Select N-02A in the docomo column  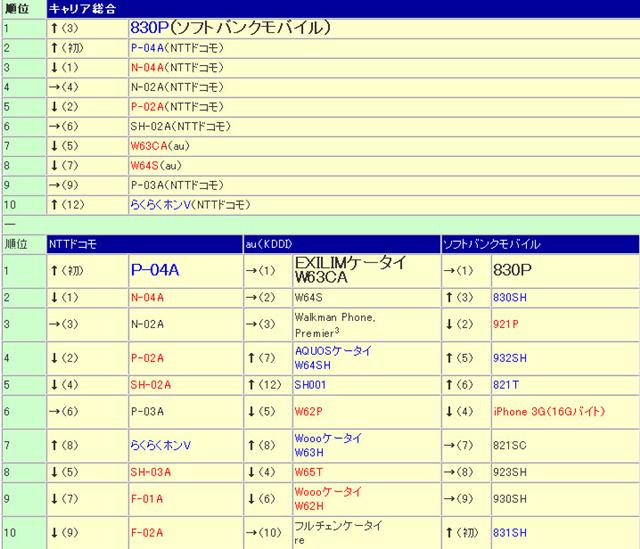(x=147, y=325)
